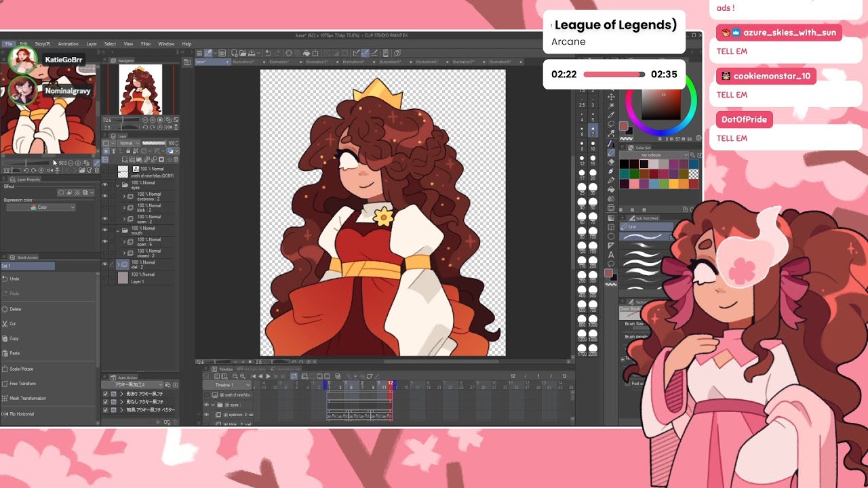
Task: Open the Layer menu
Action: click(92, 43)
